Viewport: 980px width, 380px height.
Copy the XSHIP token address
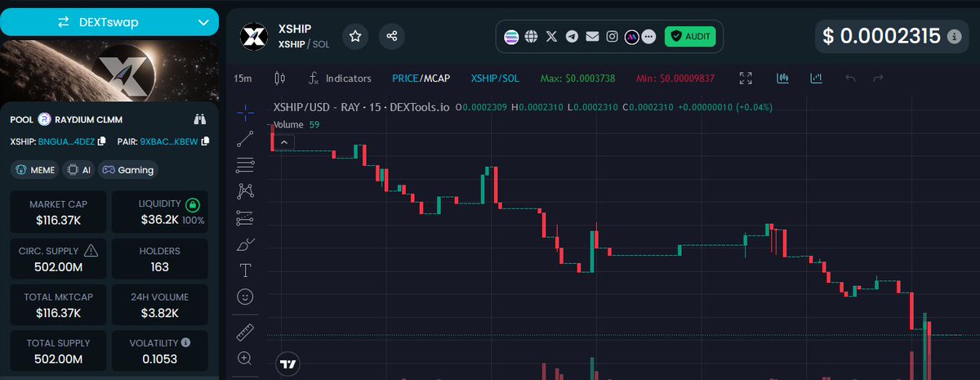pos(102,141)
